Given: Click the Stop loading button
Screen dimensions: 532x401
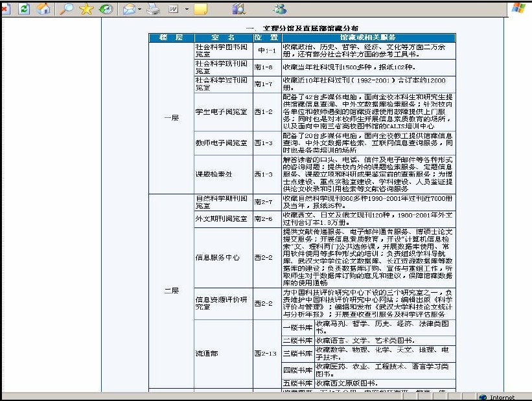Looking at the screenshot, I should [x=5, y=9].
